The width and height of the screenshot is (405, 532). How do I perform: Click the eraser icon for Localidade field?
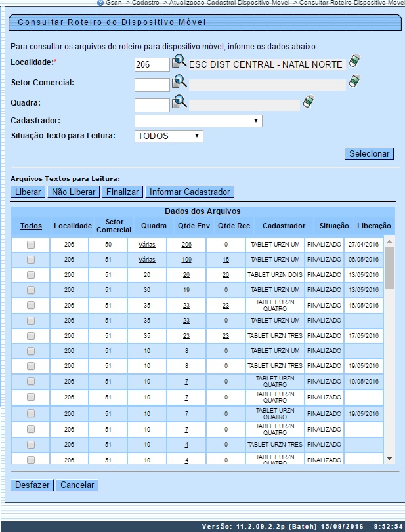[354, 62]
